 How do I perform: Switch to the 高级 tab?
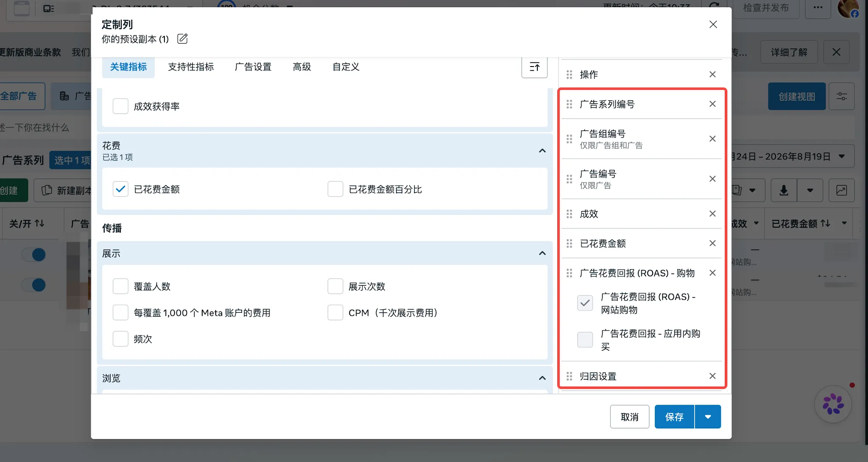(x=302, y=67)
